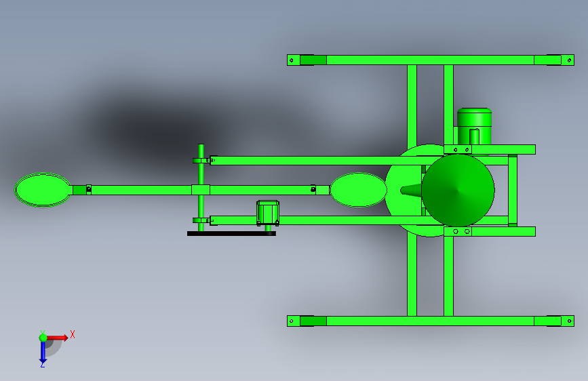Select the thin vertical rod crossing the arms
The width and height of the screenshot is (588, 381).
(x=201, y=188)
